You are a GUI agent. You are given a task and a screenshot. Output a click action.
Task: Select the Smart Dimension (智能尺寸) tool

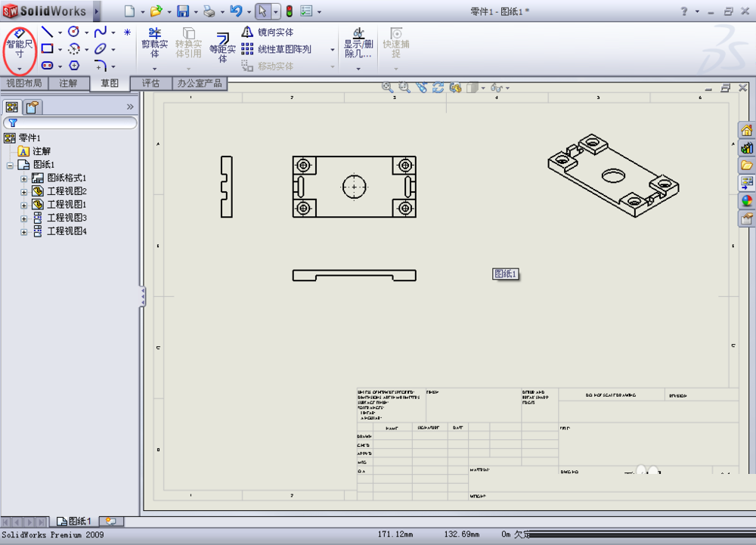[x=20, y=45]
